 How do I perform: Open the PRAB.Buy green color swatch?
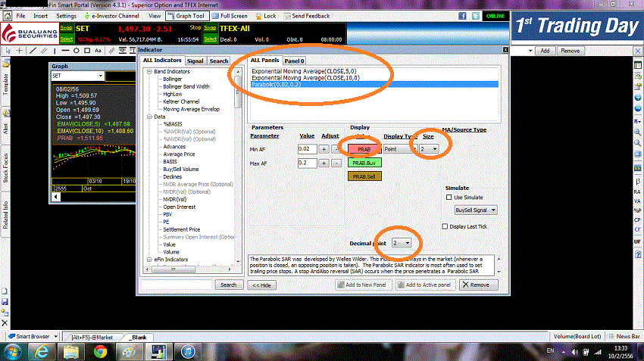[x=364, y=163]
